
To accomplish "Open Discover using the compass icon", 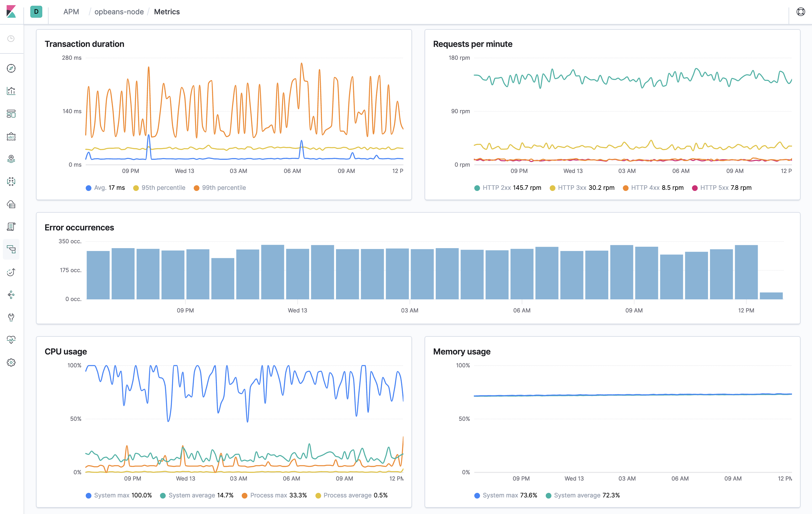I will 11,69.
